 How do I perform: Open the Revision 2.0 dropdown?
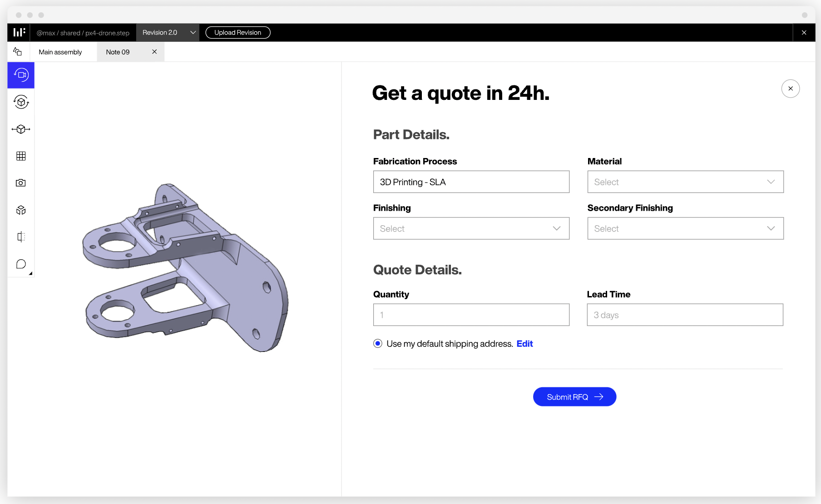tap(167, 32)
